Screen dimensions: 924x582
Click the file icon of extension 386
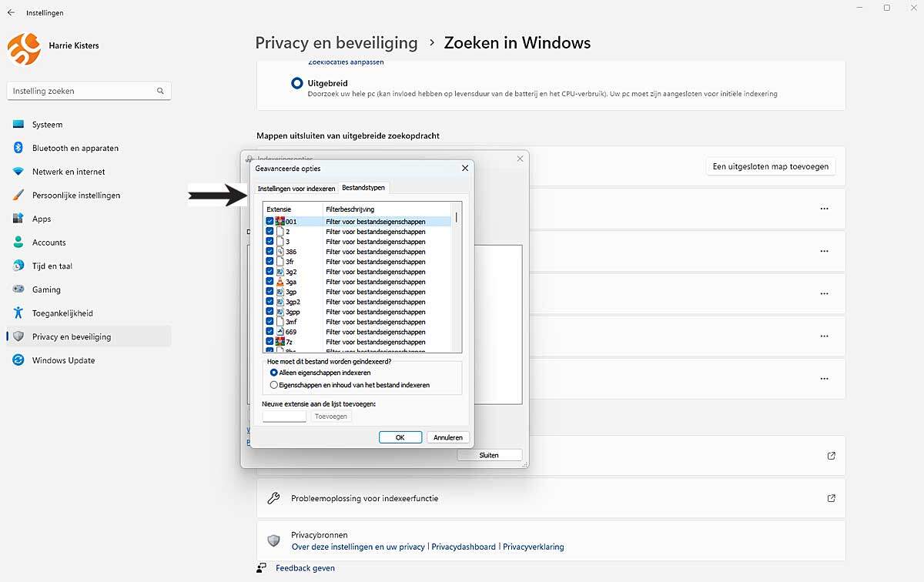tap(280, 252)
